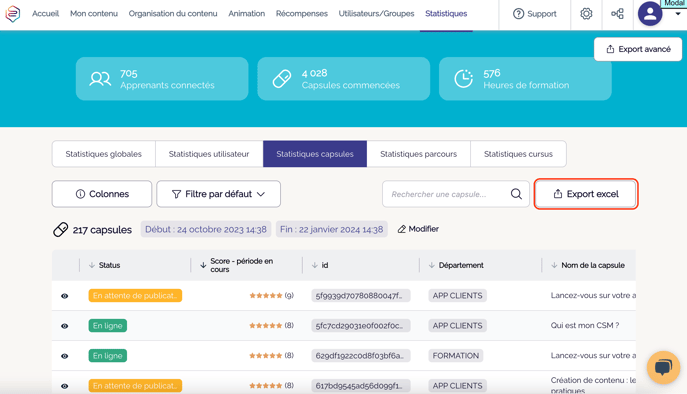
Task: Open the settings gear icon
Action: coord(586,14)
